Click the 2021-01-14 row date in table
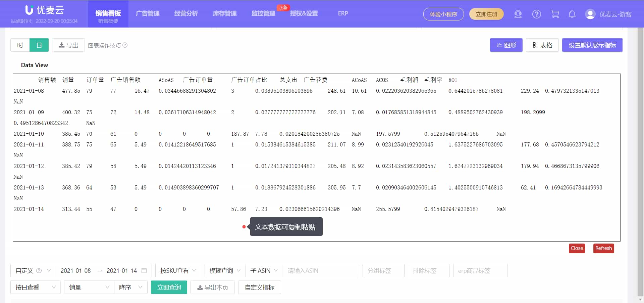Viewport: 644px width, 303px height. tap(29, 209)
